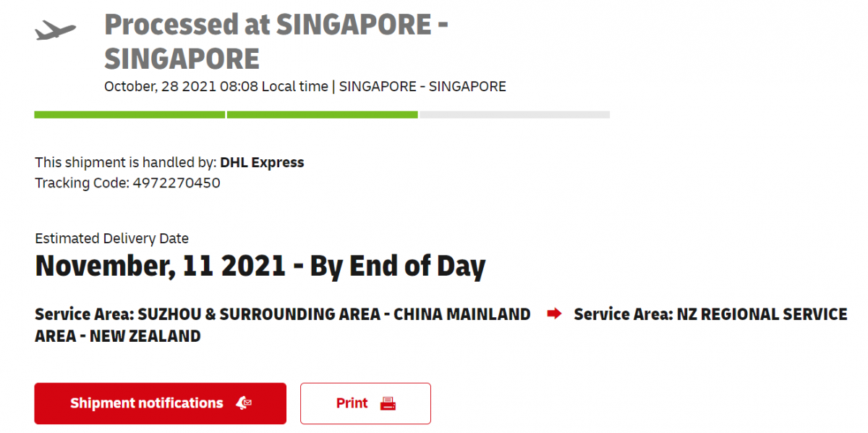Click the red printer icon
The image size is (868, 433).
pyautogui.click(x=388, y=403)
